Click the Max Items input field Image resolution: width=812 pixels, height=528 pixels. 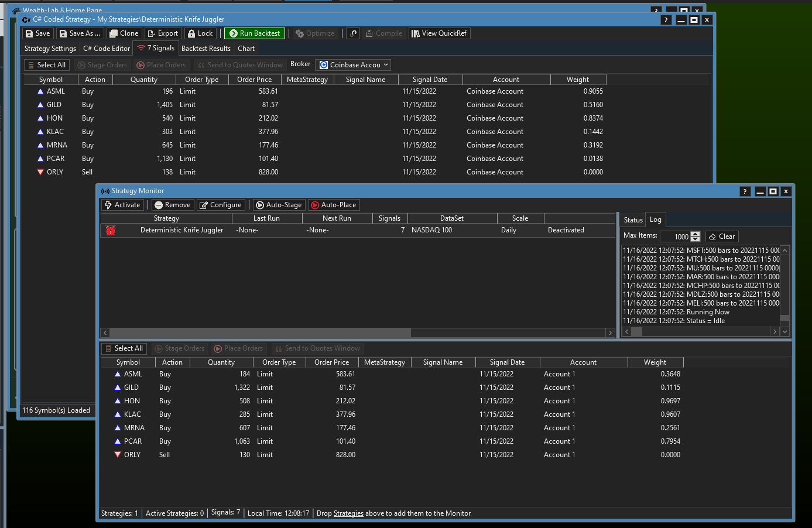pyautogui.click(x=674, y=236)
